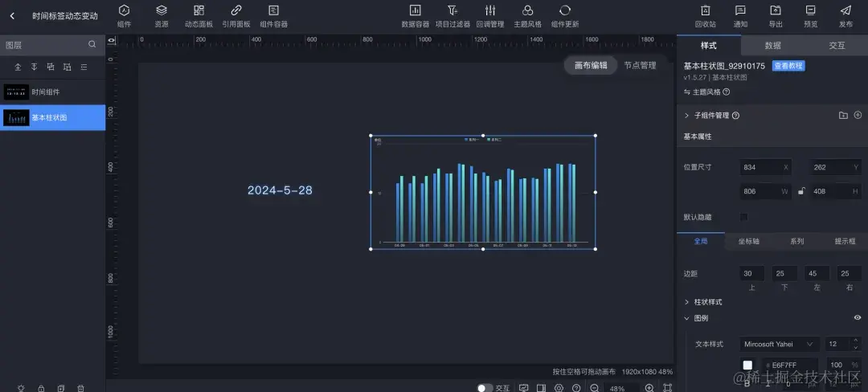Open the 项目过滤器 project filter
This screenshot has width=868, height=392.
(452, 16)
